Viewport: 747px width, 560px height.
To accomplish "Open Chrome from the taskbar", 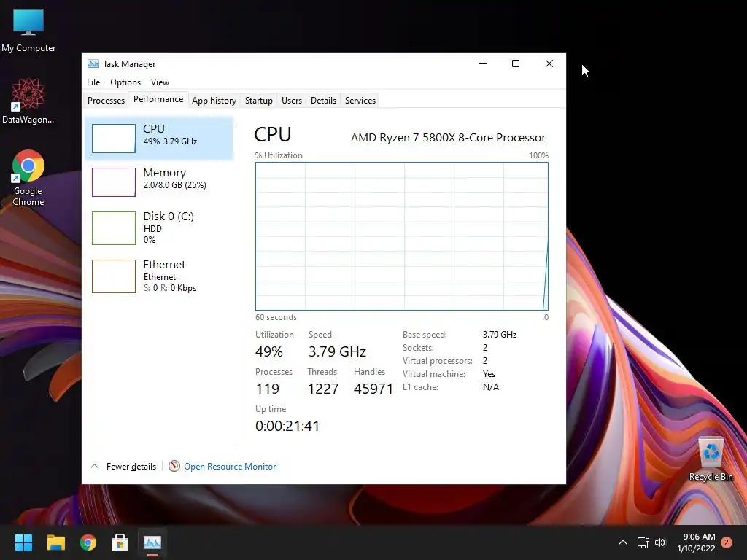I will (88, 542).
